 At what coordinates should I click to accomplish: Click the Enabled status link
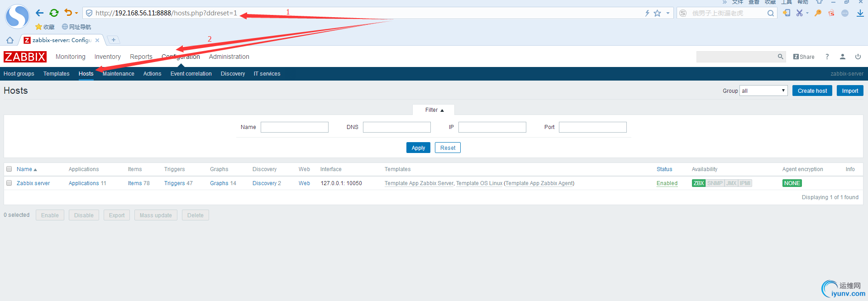[667, 183]
